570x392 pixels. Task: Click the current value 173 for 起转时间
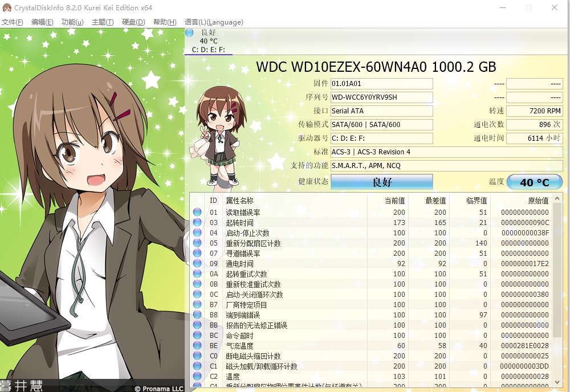(x=399, y=222)
